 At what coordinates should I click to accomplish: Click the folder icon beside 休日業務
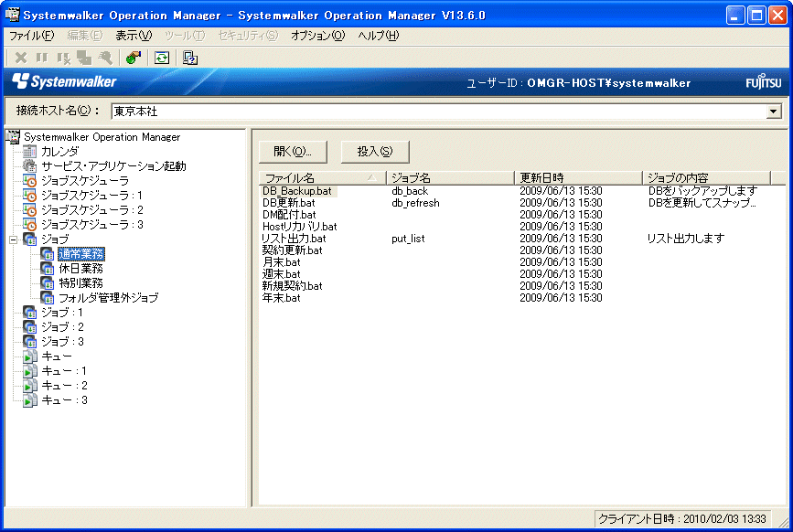point(47,268)
